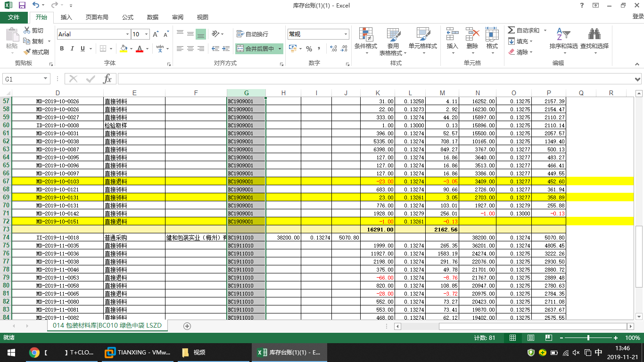Click the comma style icon
The height and width of the screenshot is (362, 644).
(x=319, y=49)
